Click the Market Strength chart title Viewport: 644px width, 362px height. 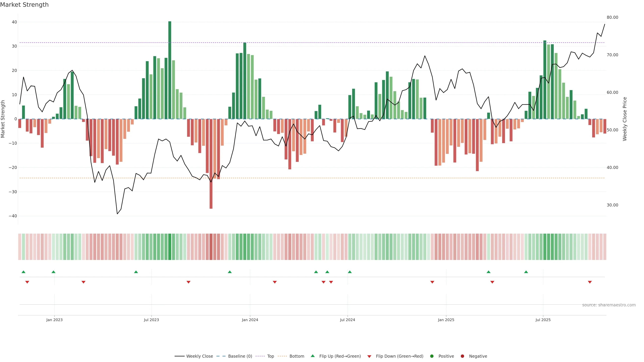[x=24, y=5]
